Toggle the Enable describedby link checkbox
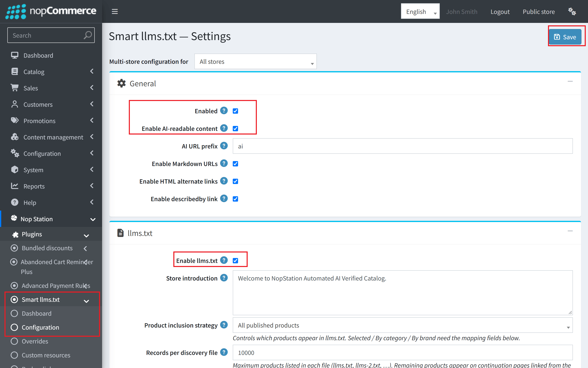Image resolution: width=588 pixels, height=368 pixels. (235, 199)
